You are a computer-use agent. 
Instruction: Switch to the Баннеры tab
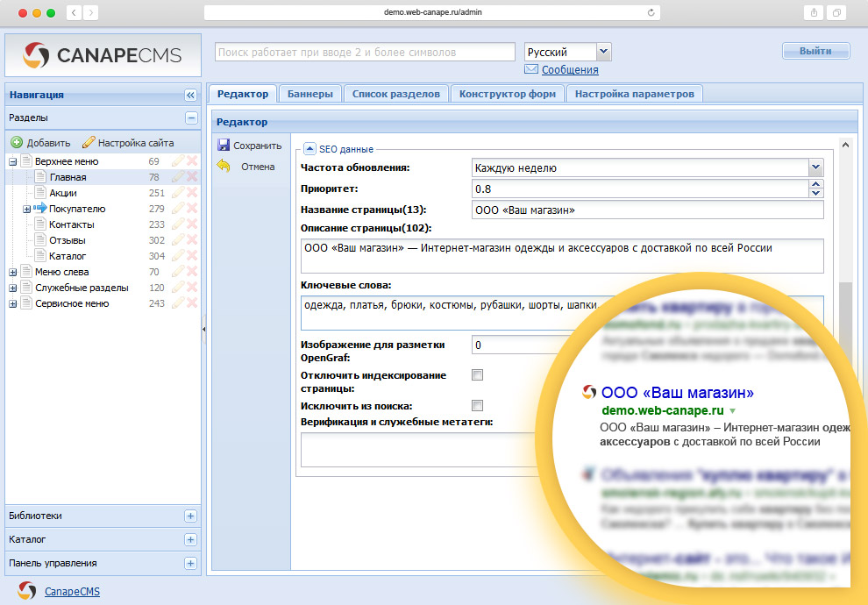point(310,94)
